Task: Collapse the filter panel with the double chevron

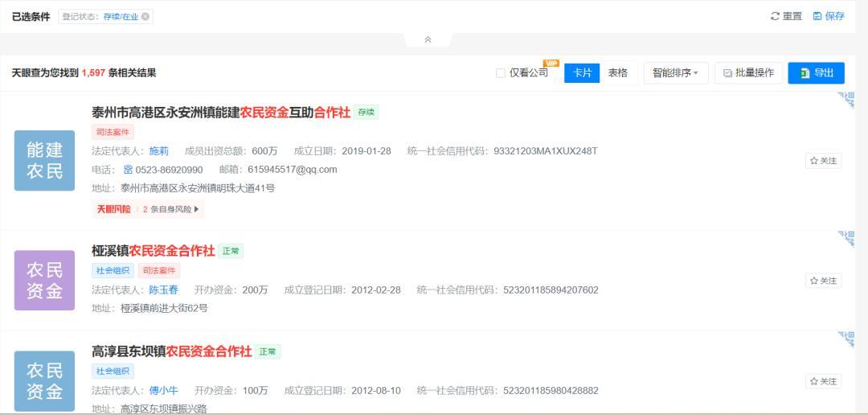Action: (428, 40)
